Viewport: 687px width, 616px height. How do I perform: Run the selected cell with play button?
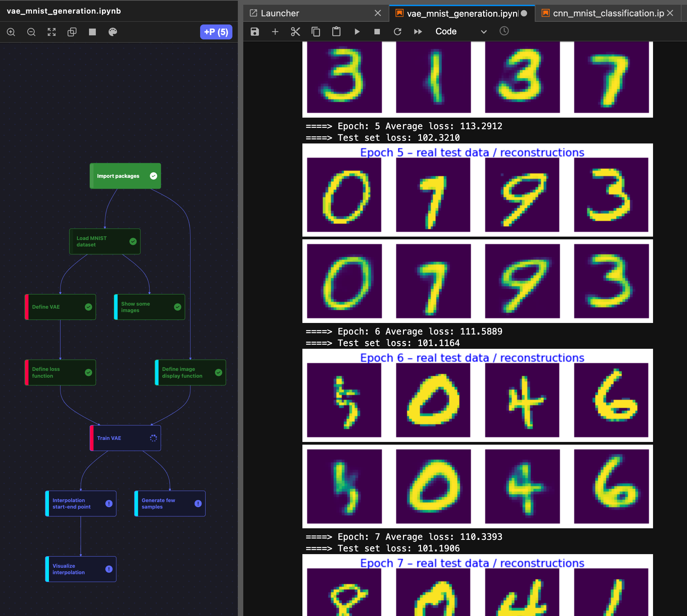tap(357, 32)
